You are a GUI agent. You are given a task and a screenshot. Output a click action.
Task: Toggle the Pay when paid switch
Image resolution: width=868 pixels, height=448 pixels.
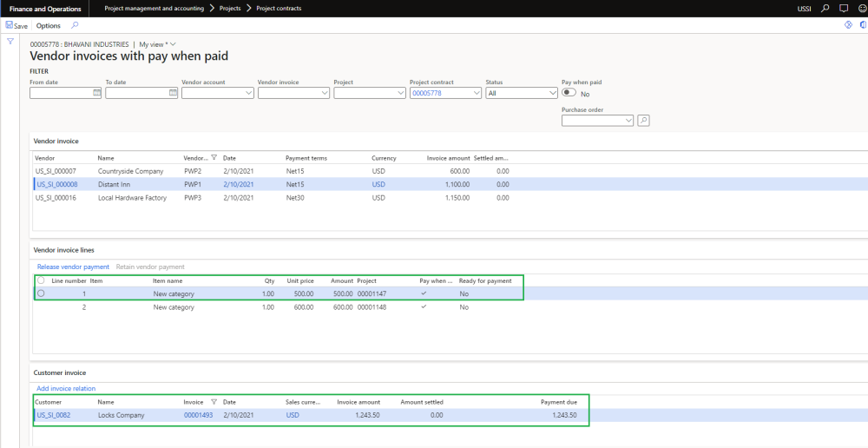pyautogui.click(x=569, y=93)
